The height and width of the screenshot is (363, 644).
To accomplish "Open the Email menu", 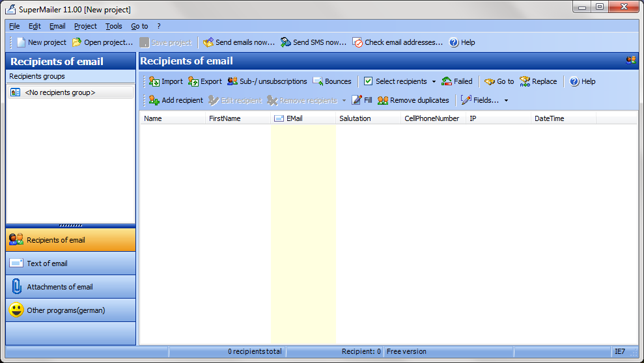I will point(57,26).
